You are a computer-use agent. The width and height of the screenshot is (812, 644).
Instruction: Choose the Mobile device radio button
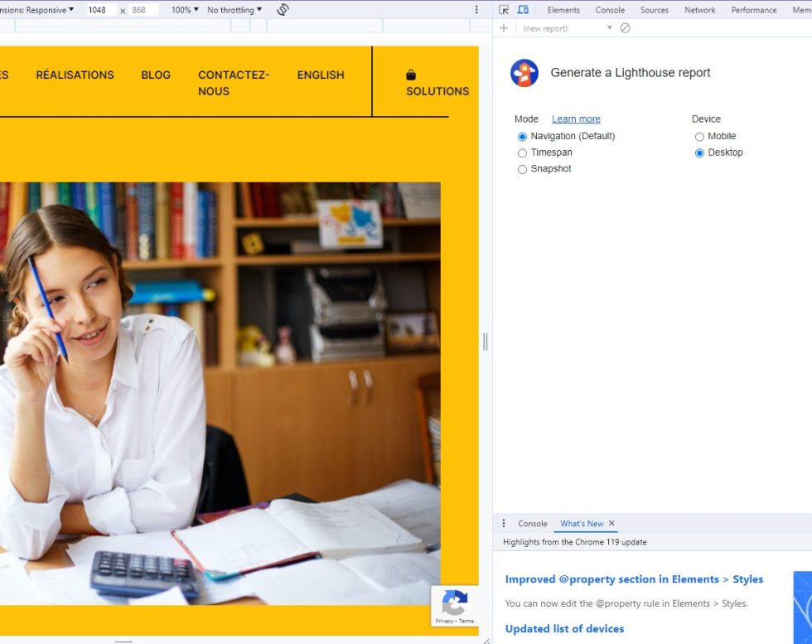[699, 137]
